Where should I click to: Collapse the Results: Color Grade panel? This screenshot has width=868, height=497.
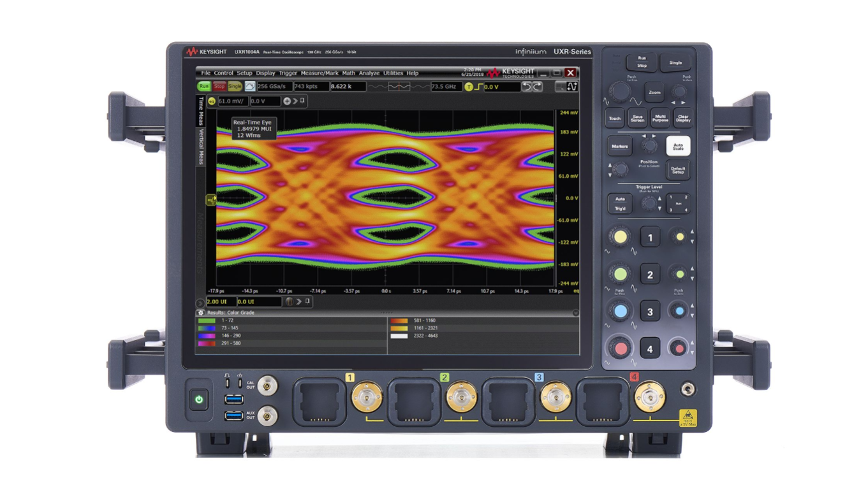pos(575,312)
